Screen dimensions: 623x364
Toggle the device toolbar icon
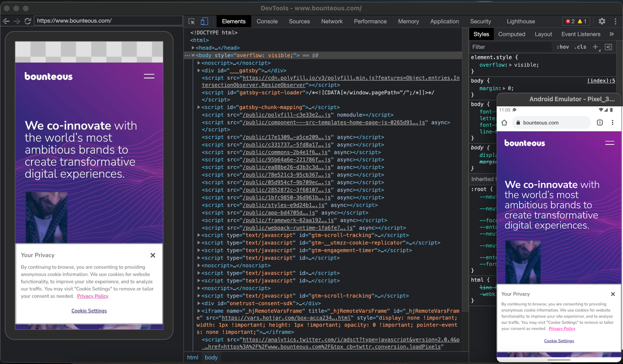pos(204,21)
